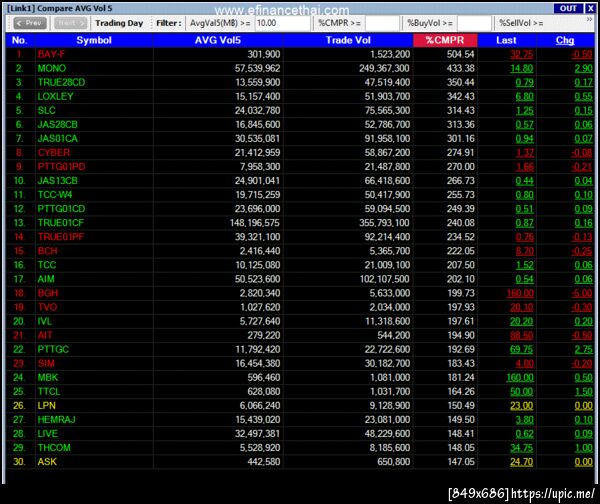Click TRUE01CF AVG Vol5 148,196,575

pyautogui.click(x=255, y=223)
